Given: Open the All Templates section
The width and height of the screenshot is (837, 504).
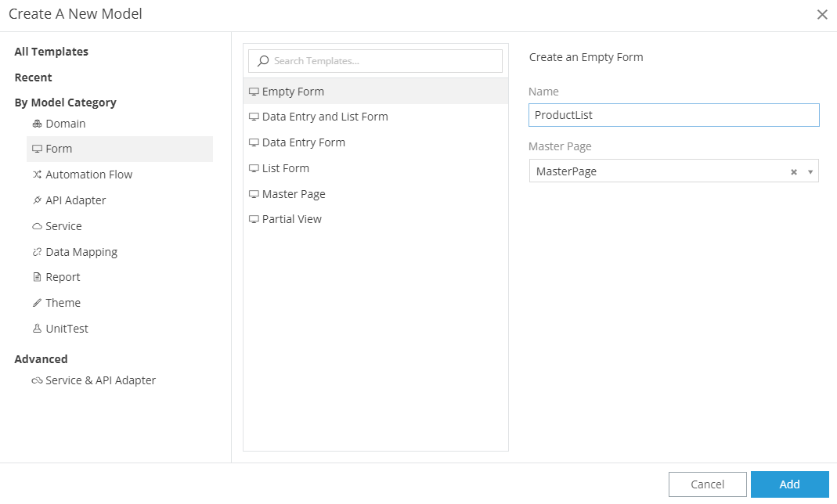Looking at the screenshot, I should coord(52,52).
